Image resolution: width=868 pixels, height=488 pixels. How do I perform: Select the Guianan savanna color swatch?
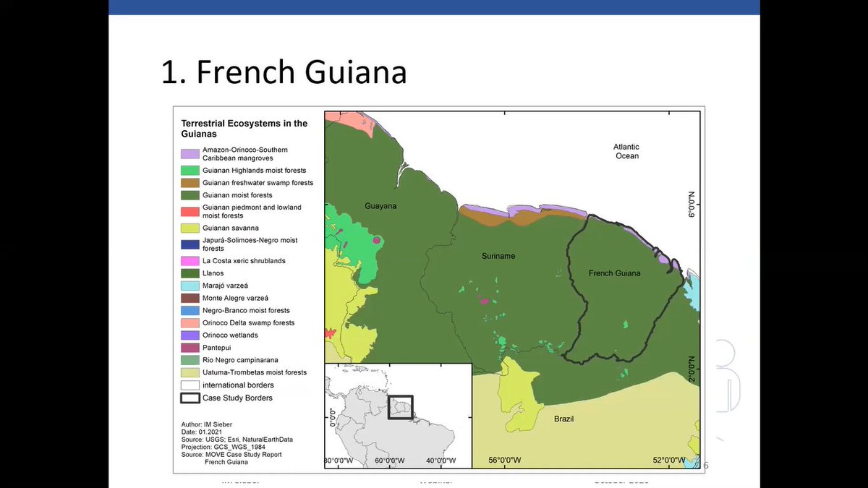[x=190, y=228]
